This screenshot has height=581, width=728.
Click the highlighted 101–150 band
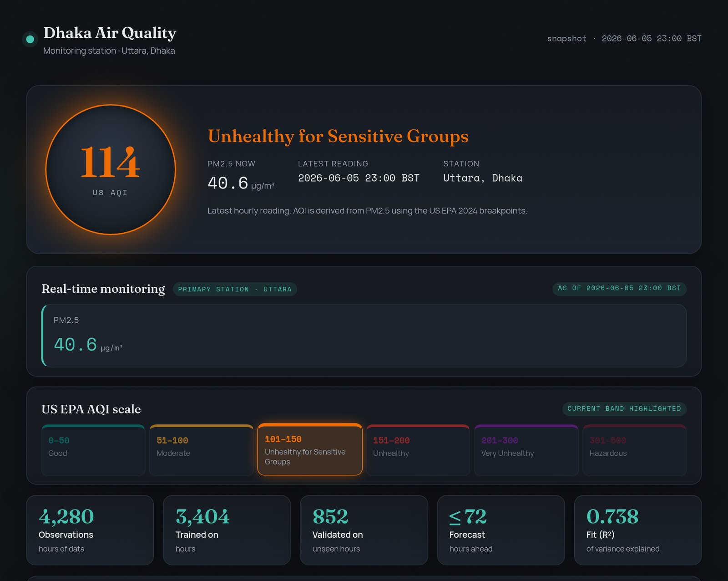(x=310, y=449)
